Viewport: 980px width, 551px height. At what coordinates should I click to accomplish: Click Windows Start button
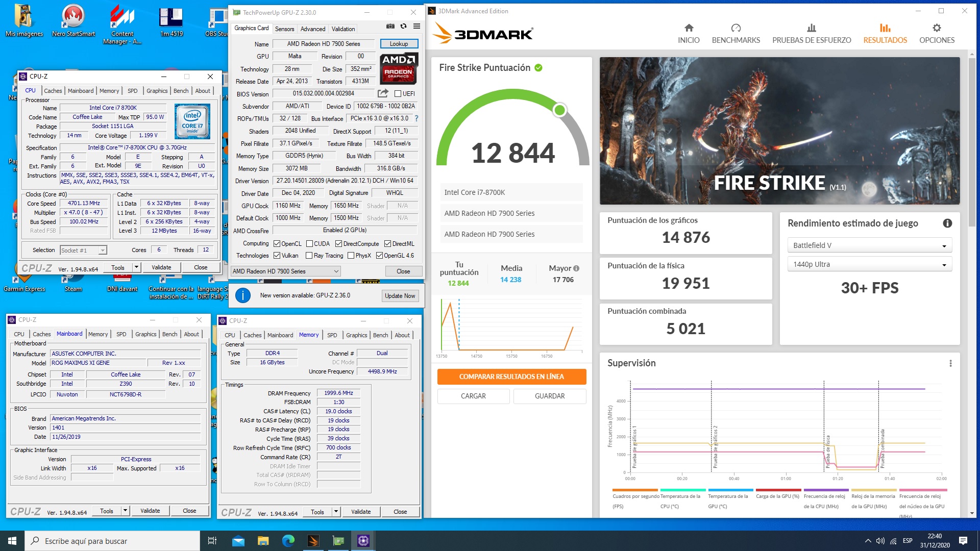(12, 541)
